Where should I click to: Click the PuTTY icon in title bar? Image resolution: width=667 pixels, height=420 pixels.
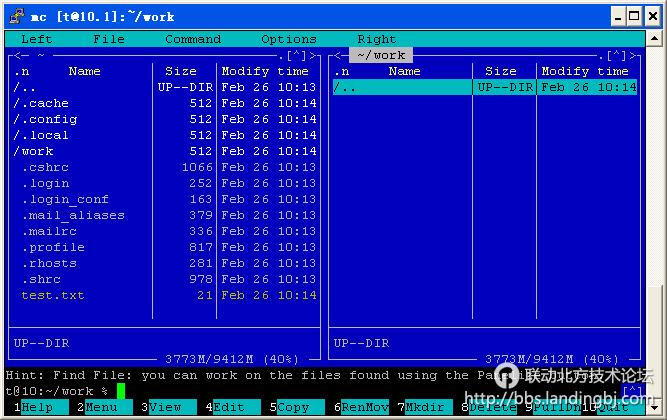click(x=13, y=16)
